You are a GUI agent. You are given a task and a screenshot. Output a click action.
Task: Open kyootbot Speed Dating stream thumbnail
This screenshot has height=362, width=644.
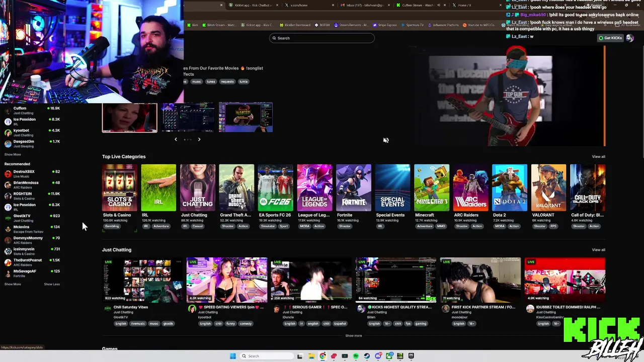(x=227, y=280)
